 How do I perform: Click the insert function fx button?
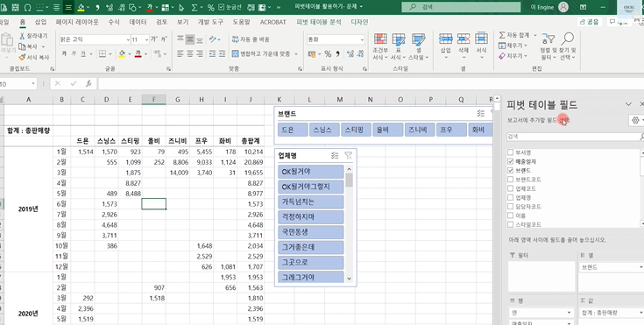tap(88, 84)
